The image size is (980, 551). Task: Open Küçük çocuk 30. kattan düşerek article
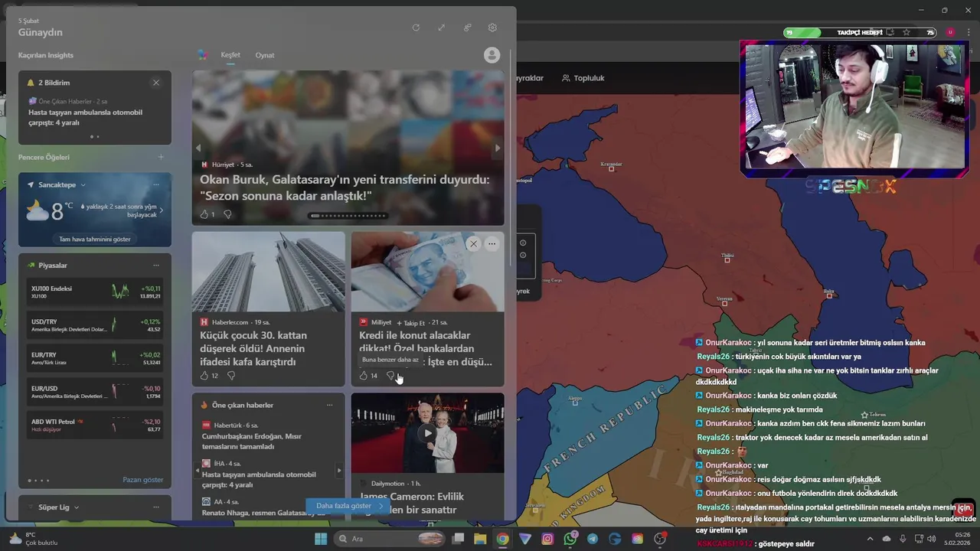point(253,348)
